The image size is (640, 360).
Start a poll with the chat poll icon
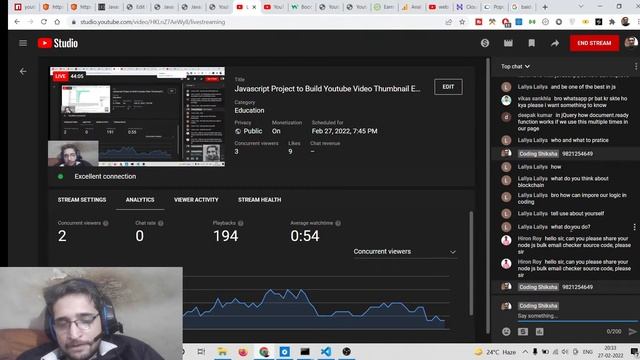pos(540,331)
